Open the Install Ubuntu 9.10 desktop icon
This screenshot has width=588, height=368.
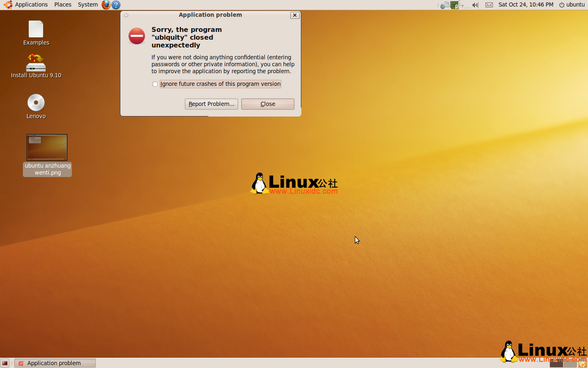click(x=36, y=63)
